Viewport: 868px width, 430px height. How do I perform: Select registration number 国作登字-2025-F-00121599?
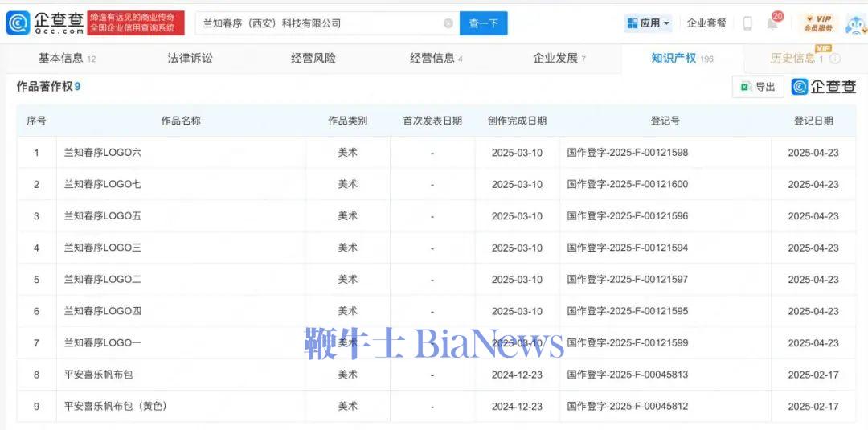pos(627,343)
